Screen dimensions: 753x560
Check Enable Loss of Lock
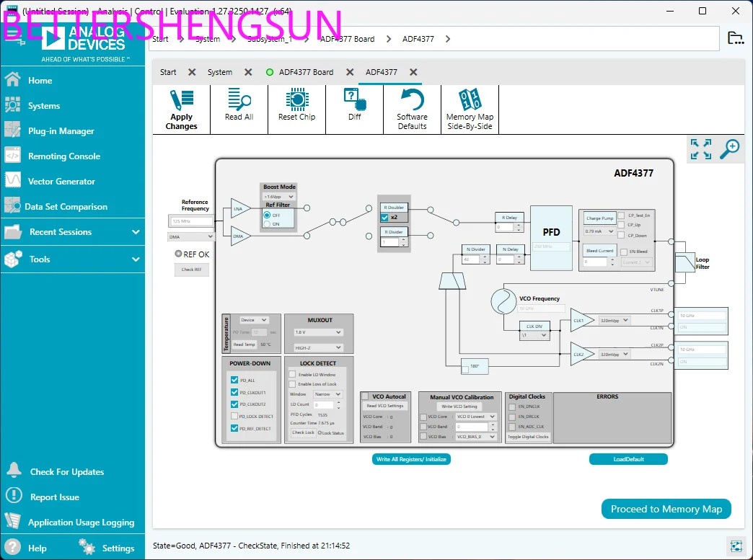pyautogui.click(x=292, y=384)
